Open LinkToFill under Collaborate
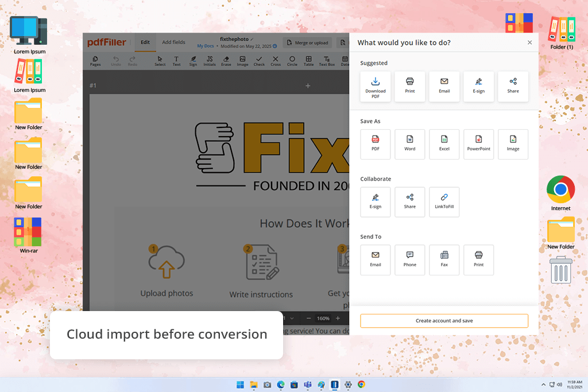Screen dimensions: 588x392 pos(444,202)
